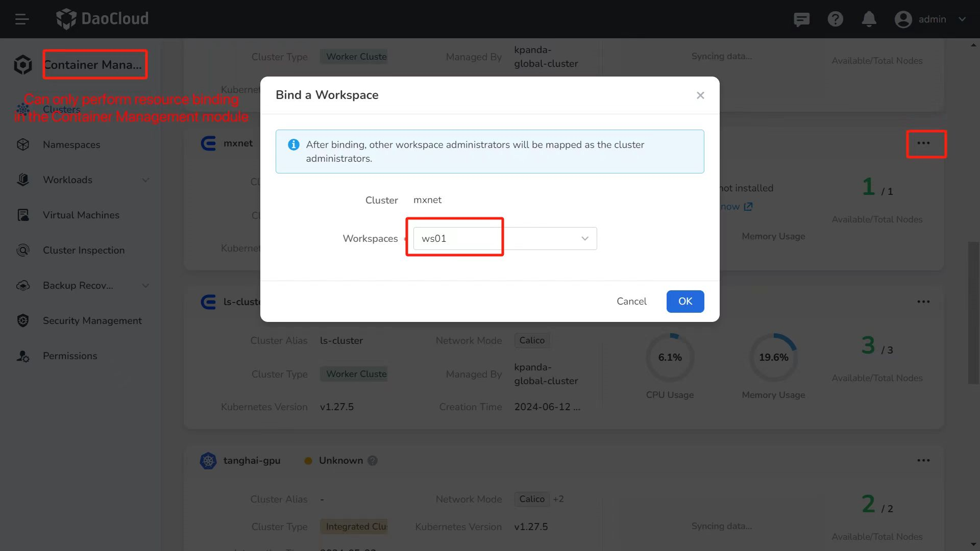Click OK to confirm workspace binding

[x=685, y=302]
